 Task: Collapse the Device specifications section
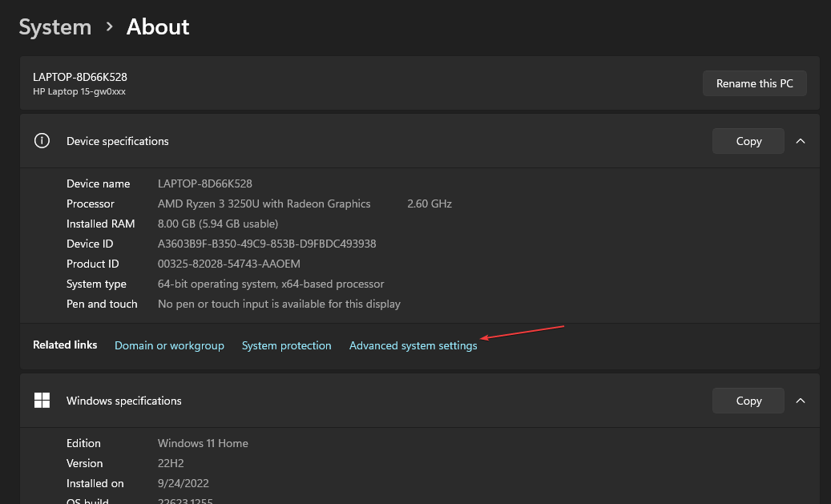click(800, 140)
